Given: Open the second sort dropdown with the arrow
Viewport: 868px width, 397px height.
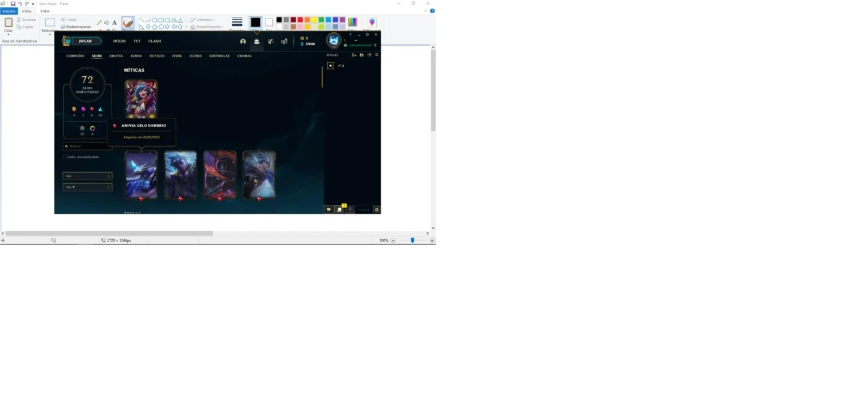Looking at the screenshot, I should (x=87, y=186).
